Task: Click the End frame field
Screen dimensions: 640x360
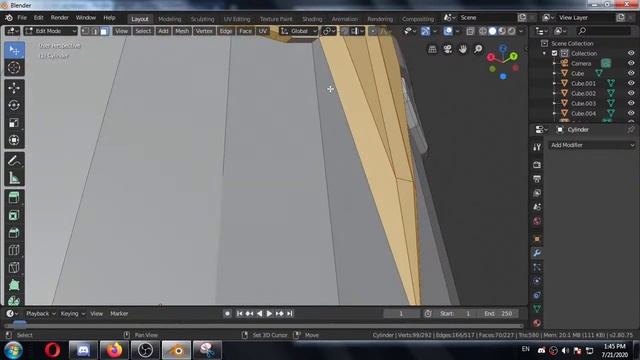Action: coord(498,313)
